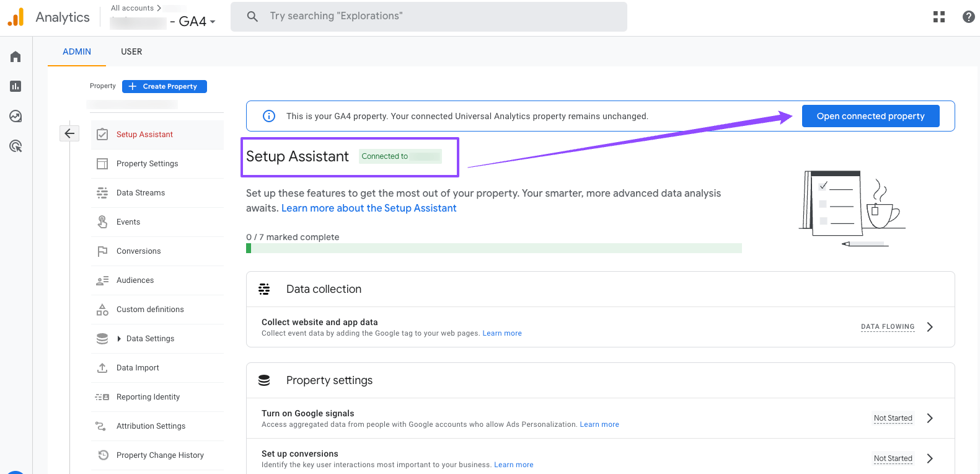Open Not Started status for Google signals

pos(893,418)
